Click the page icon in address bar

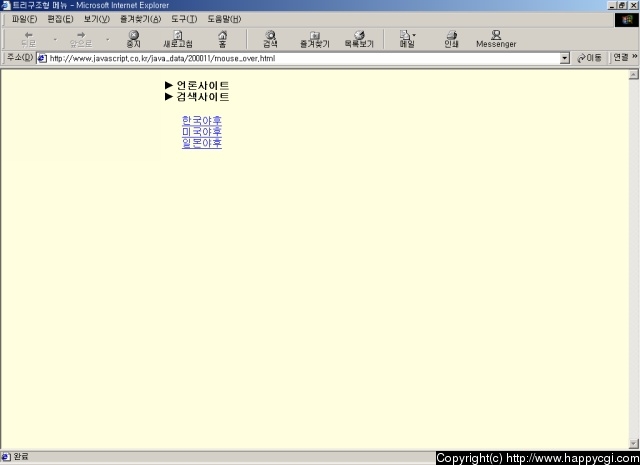tap(42, 58)
